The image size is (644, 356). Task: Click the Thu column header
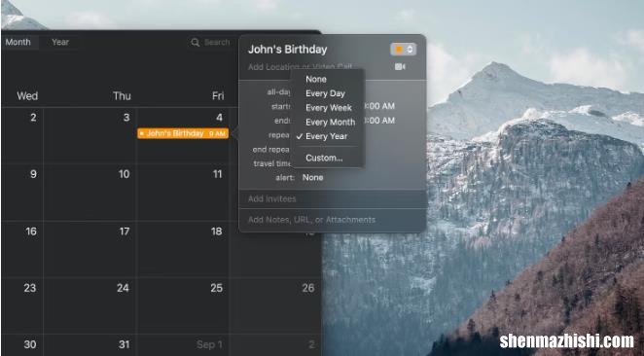pos(122,96)
